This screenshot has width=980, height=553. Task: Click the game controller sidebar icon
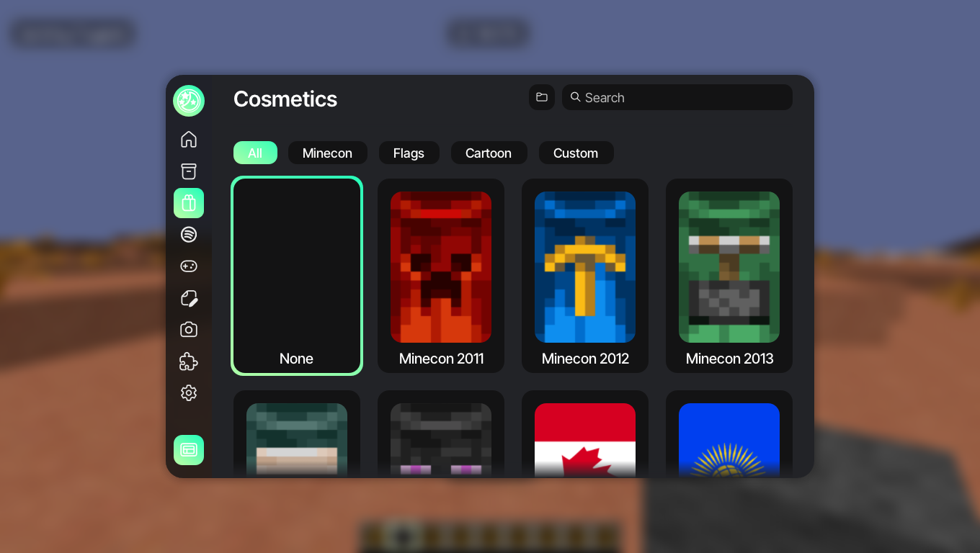pos(189,266)
